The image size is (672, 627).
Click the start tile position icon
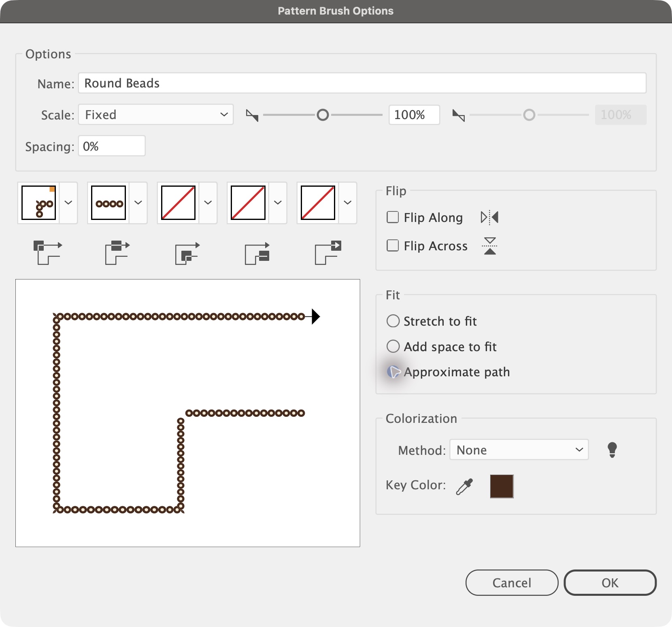pos(257,253)
